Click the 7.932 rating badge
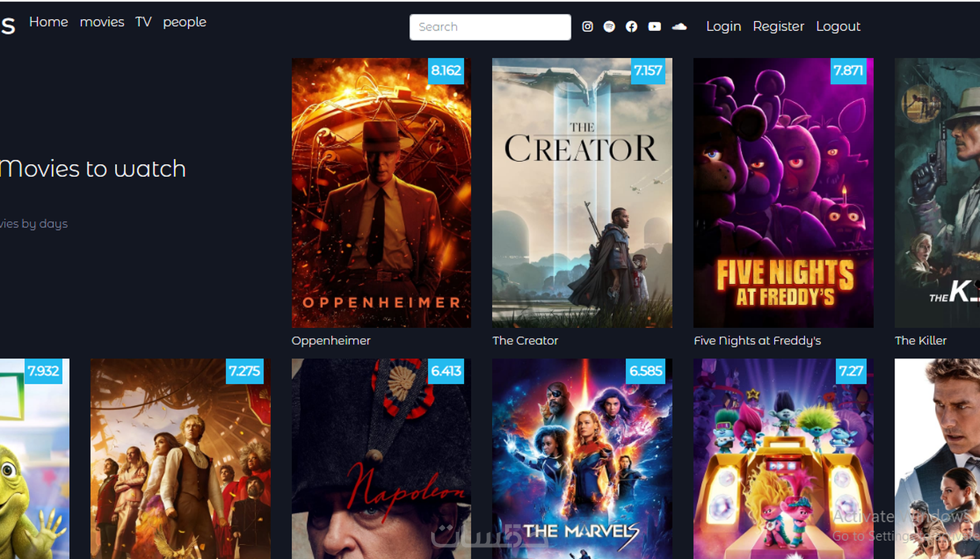 pyautogui.click(x=43, y=371)
